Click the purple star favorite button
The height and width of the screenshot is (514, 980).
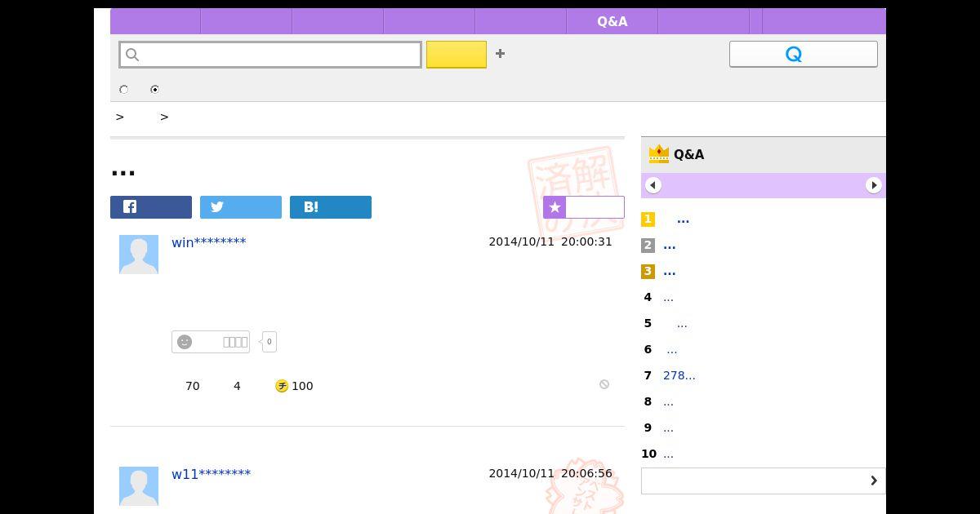(x=584, y=207)
